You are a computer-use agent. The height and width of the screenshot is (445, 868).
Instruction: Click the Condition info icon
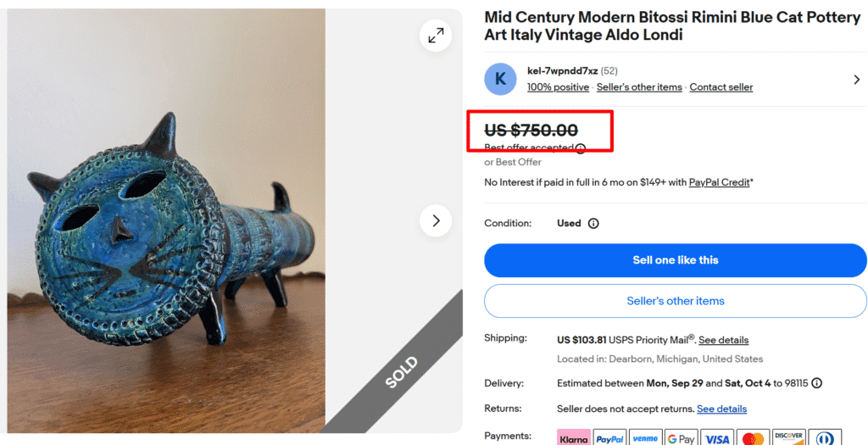click(x=593, y=224)
